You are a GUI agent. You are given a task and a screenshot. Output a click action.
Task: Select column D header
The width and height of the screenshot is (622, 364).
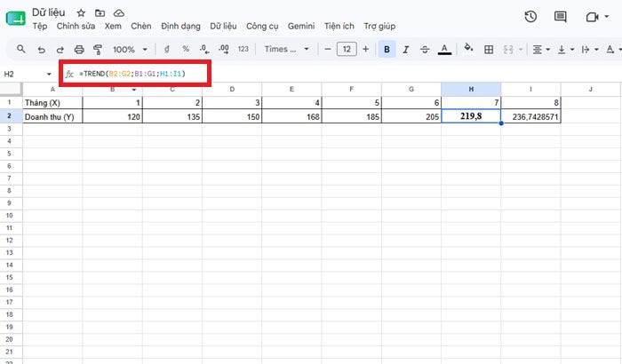[232, 89]
